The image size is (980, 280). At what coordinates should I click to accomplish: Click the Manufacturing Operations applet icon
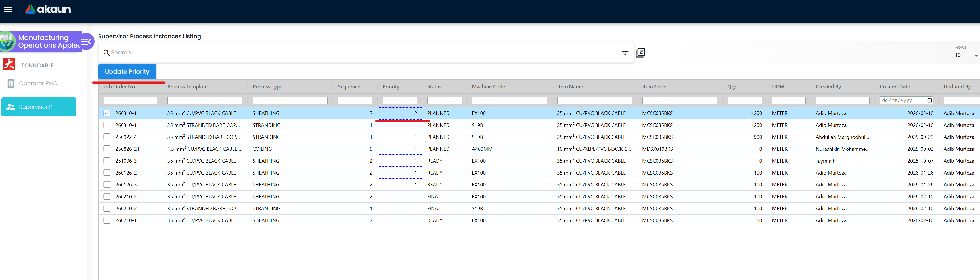[8, 41]
